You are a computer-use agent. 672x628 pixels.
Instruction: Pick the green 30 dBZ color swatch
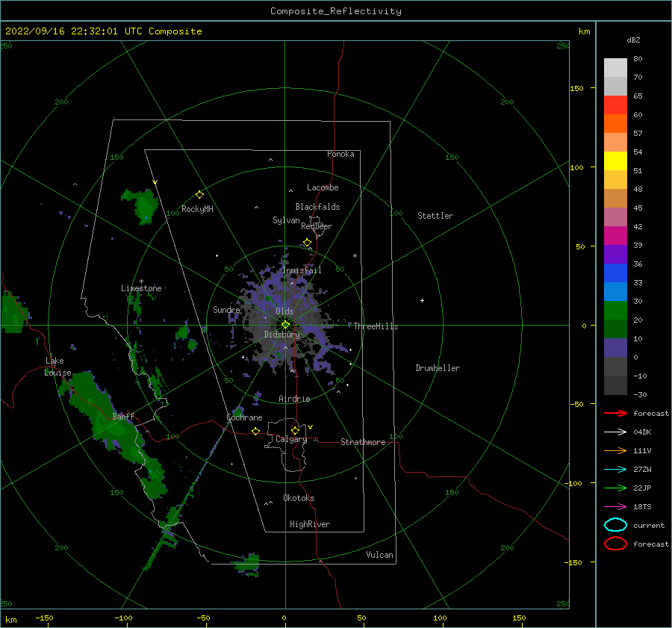[x=615, y=310]
